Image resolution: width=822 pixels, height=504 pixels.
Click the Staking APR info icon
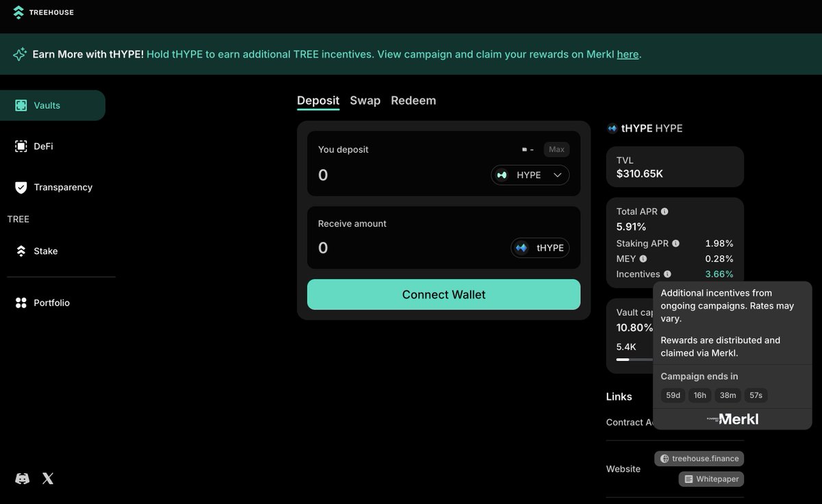click(675, 243)
